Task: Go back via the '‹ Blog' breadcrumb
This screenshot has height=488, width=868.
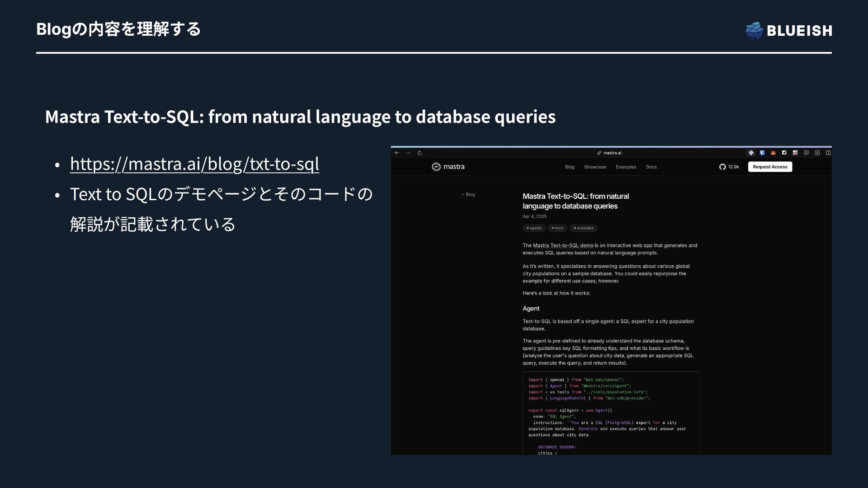Action: coord(468,194)
